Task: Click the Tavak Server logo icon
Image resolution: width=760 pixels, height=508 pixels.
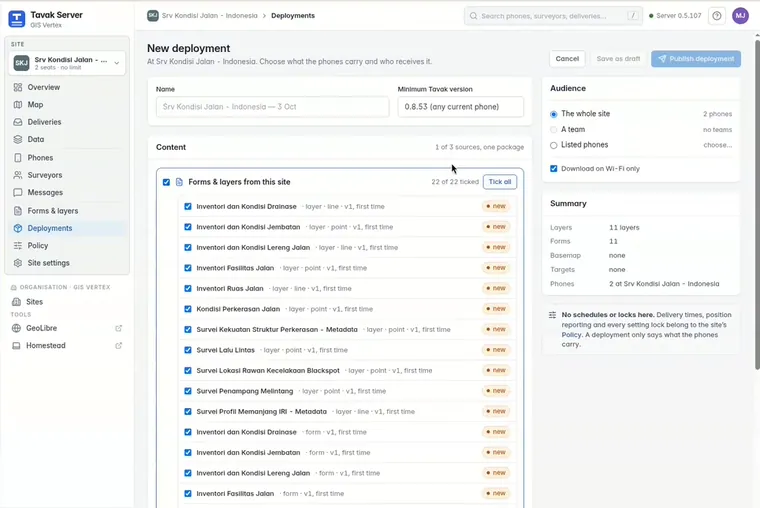Action: (x=17, y=19)
